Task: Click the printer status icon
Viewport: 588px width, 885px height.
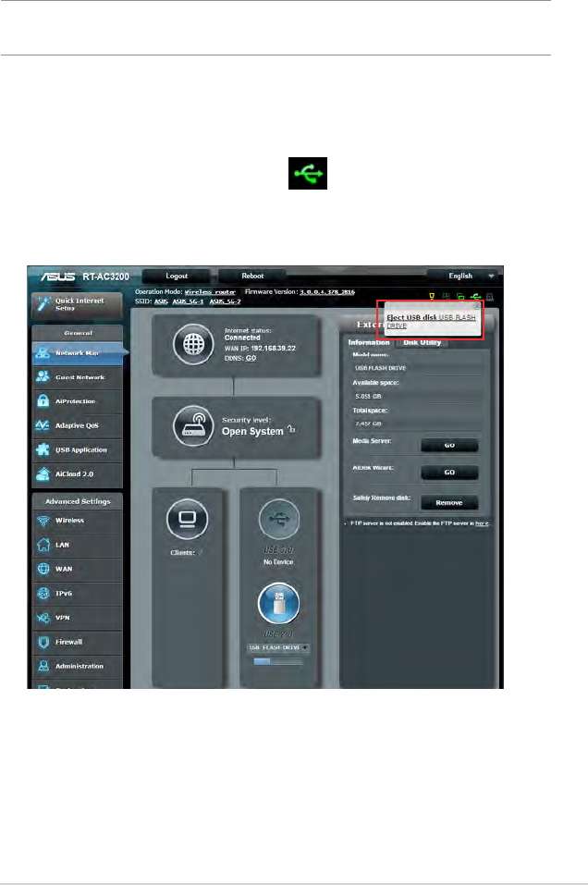Action: pos(490,296)
